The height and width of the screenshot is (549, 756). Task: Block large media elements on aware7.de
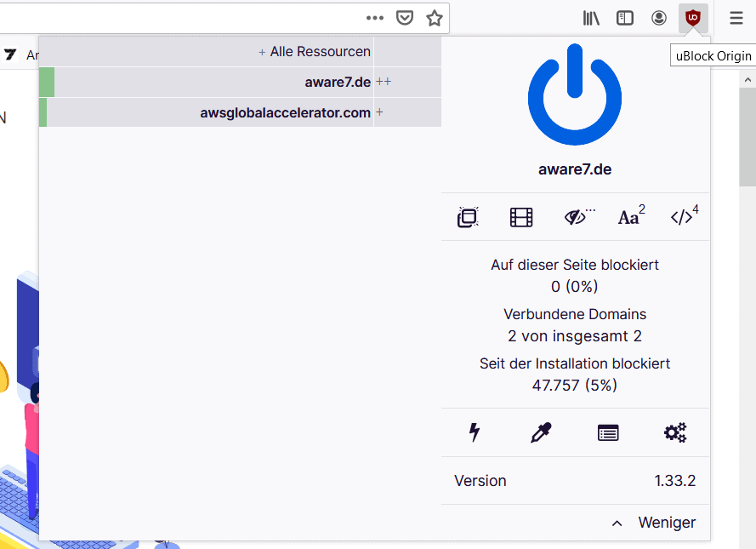pyautogui.click(x=521, y=217)
